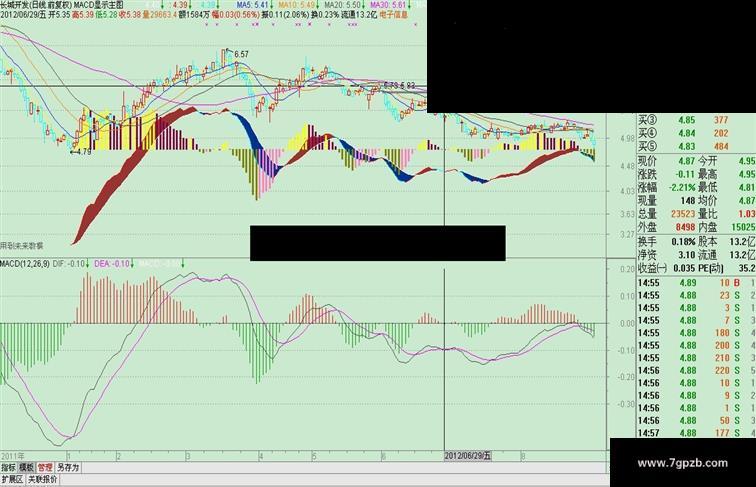The width and height of the screenshot is (756, 487).
Task: Click the green arrow after MA20 value
Action: coord(364,5)
